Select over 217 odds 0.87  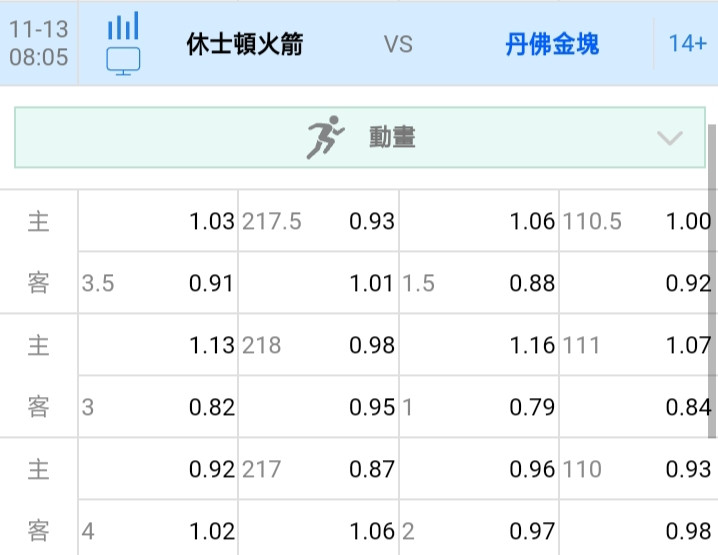click(371, 469)
